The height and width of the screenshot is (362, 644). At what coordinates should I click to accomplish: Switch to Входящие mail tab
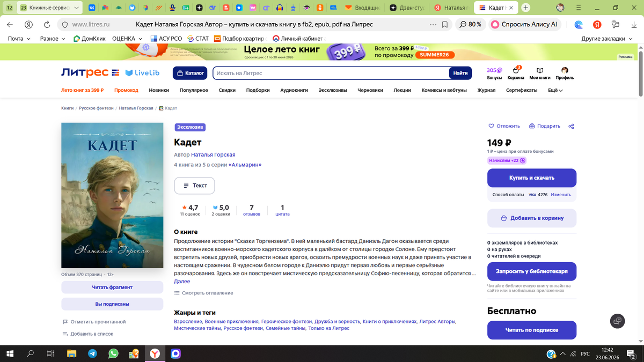click(363, 8)
